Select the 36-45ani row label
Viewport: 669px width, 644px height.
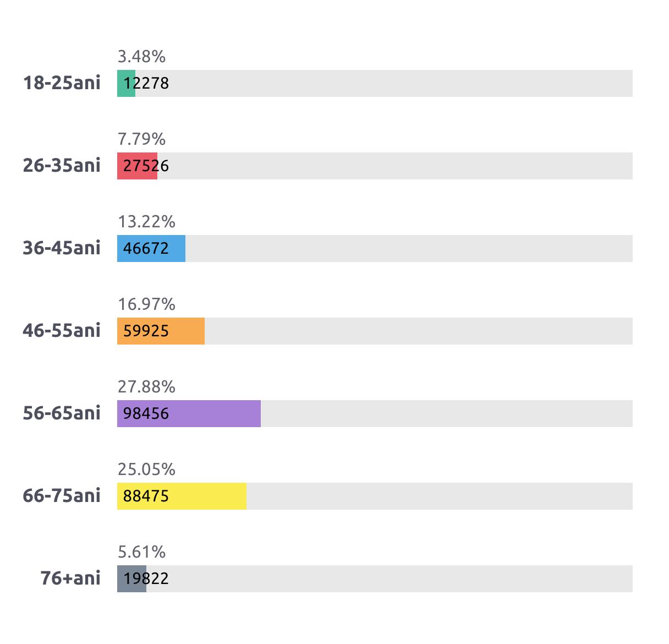[62, 248]
